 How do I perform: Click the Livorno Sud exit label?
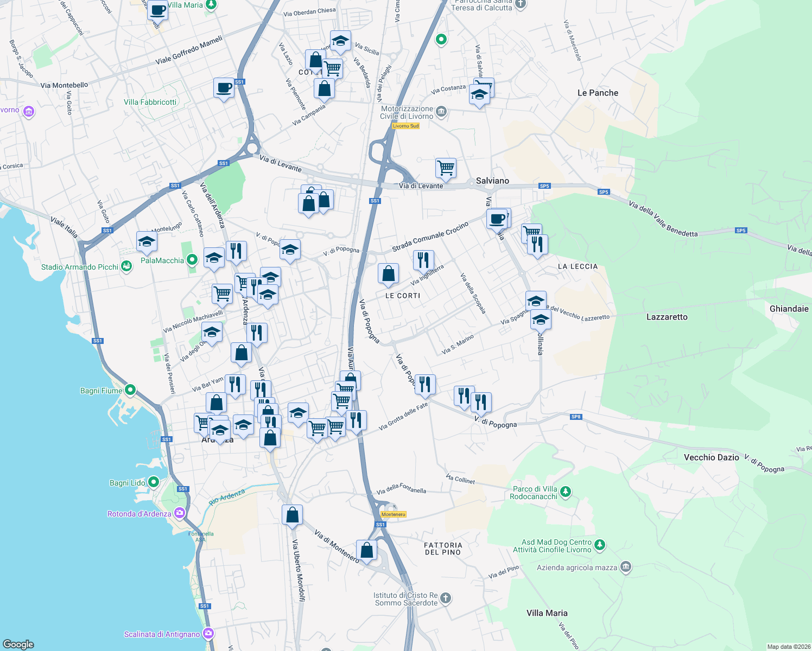[405, 125]
